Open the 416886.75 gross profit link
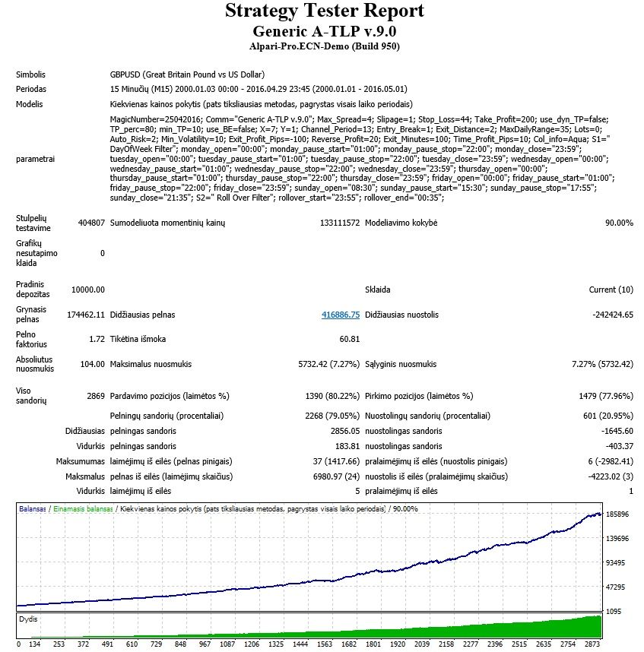Screen dimensions: 644x652 341,315
